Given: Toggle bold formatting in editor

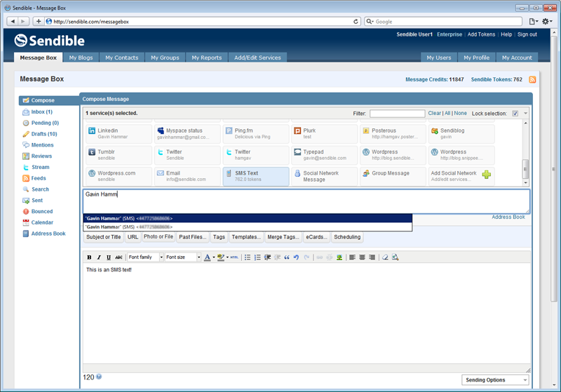Looking at the screenshot, I should pyautogui.click(x=89, y=257).
